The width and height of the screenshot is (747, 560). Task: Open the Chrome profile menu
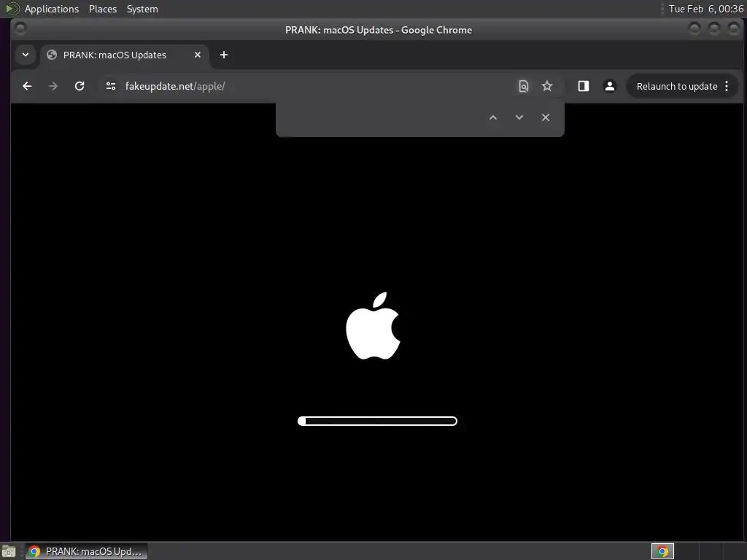coord(610,86)
